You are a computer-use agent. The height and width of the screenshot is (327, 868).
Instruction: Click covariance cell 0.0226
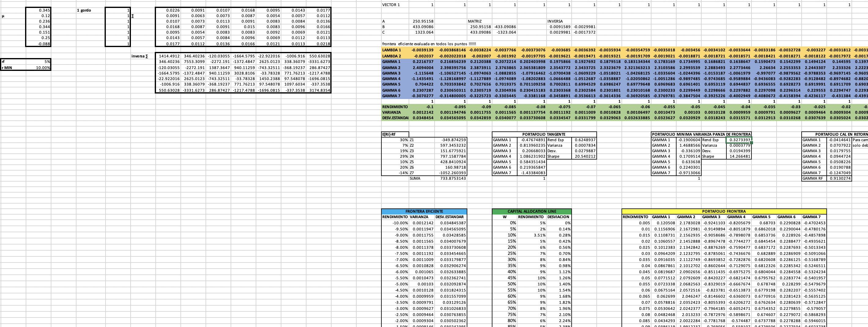168,10
